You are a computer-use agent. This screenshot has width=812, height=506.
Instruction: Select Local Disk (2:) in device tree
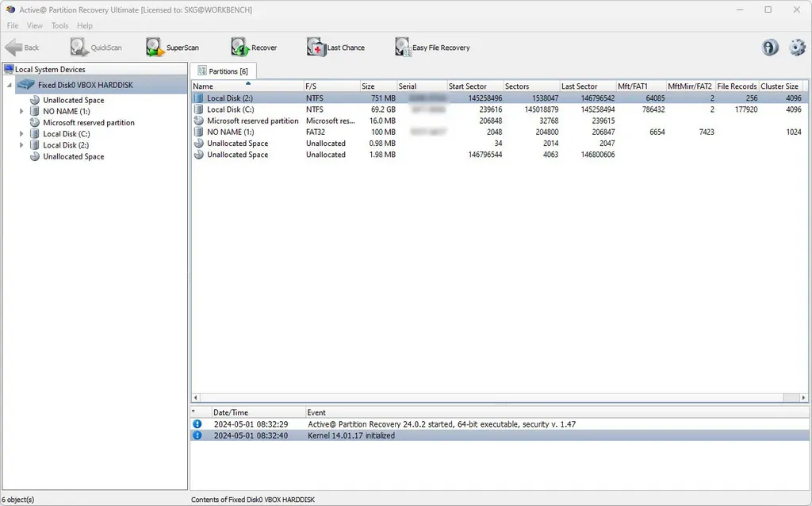tap(66, 145)
